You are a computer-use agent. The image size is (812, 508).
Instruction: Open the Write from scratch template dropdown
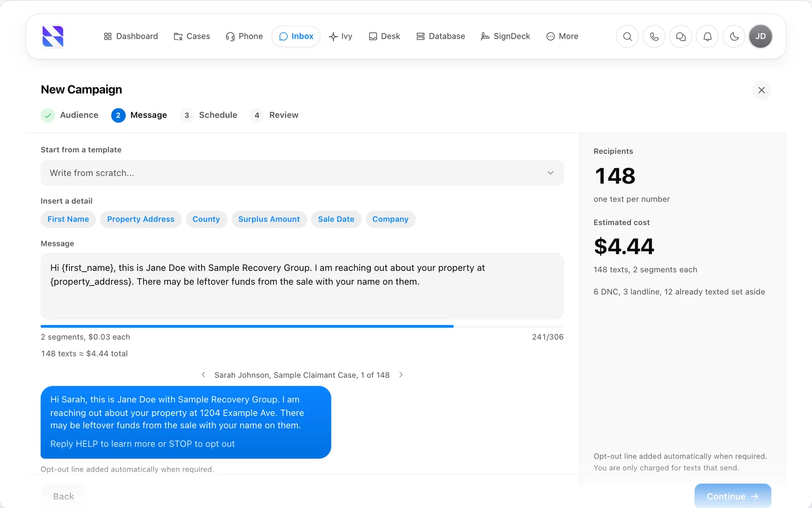point(302,173)
